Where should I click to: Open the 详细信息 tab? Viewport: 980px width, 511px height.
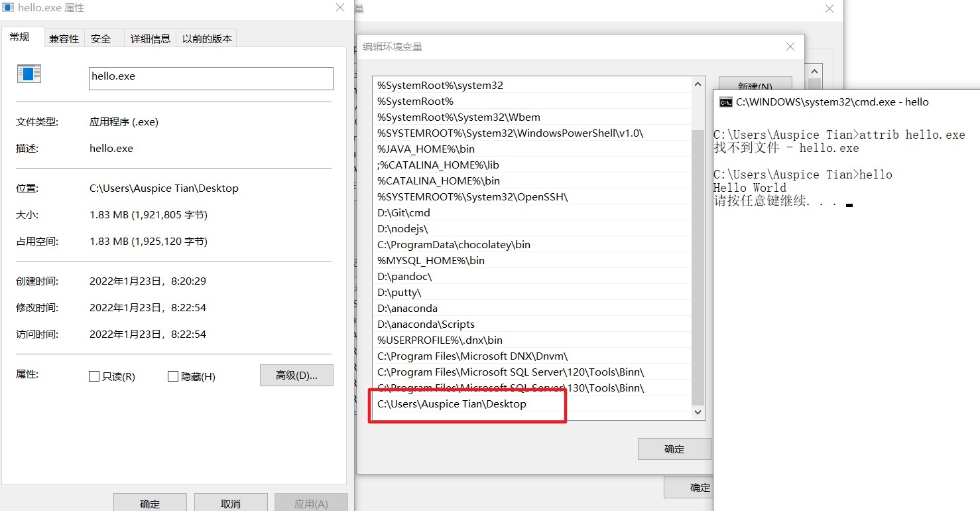[151, 38]
